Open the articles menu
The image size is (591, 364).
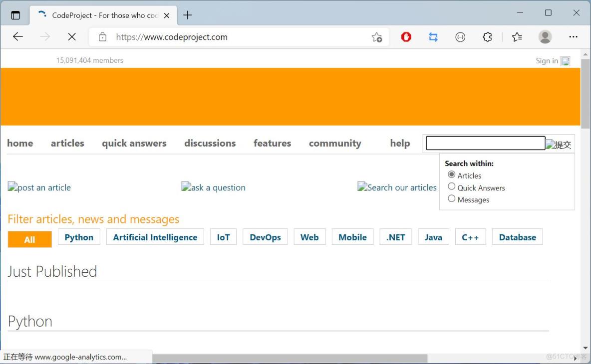point(67,143)
